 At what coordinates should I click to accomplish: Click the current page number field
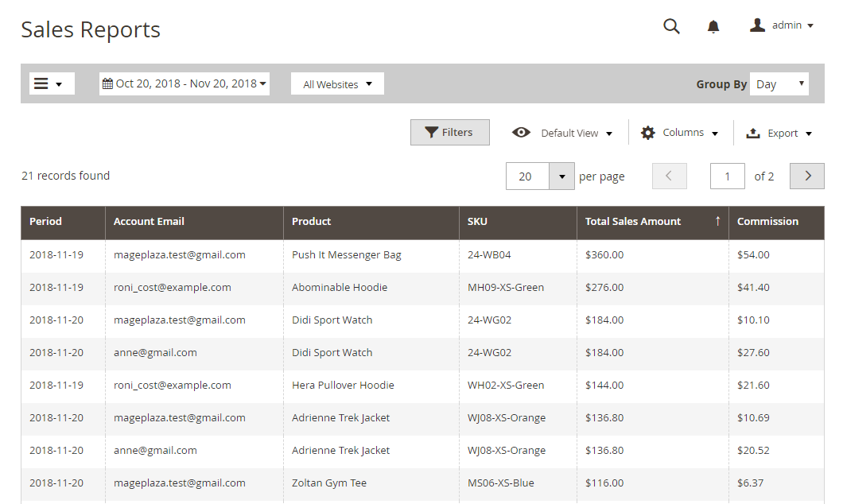pyautogui.click(x=727, y=176)
